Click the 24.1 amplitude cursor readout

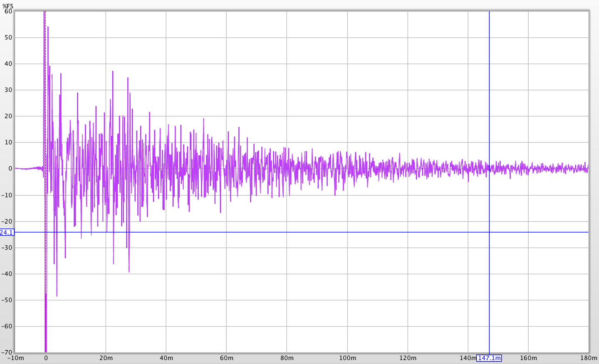(x=7, y=232)
